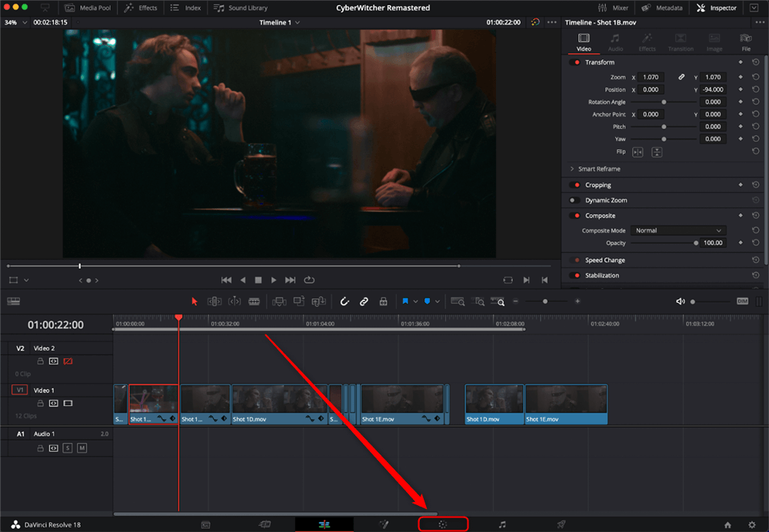This screenshot has height=532, width=769.
Task: Toggle Cropping section enable dot
Action: [574, 185]
